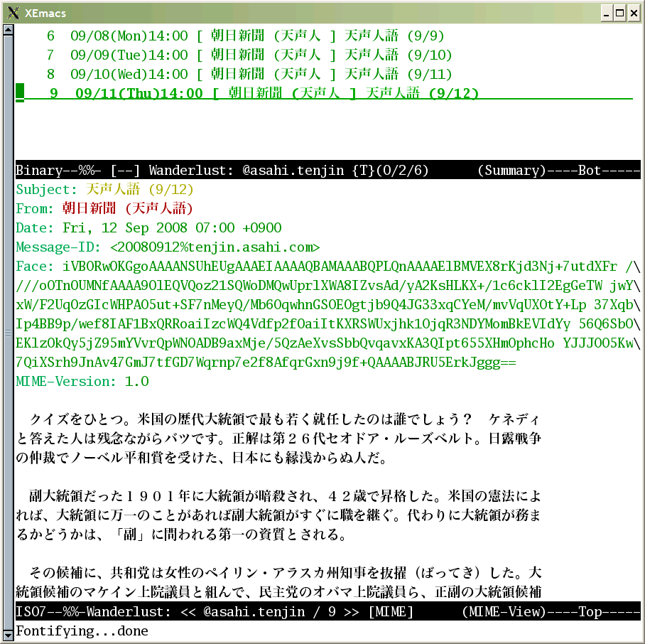Click the Message-ID header line
The image size is (645, 644).
click(x=168, y=247)
